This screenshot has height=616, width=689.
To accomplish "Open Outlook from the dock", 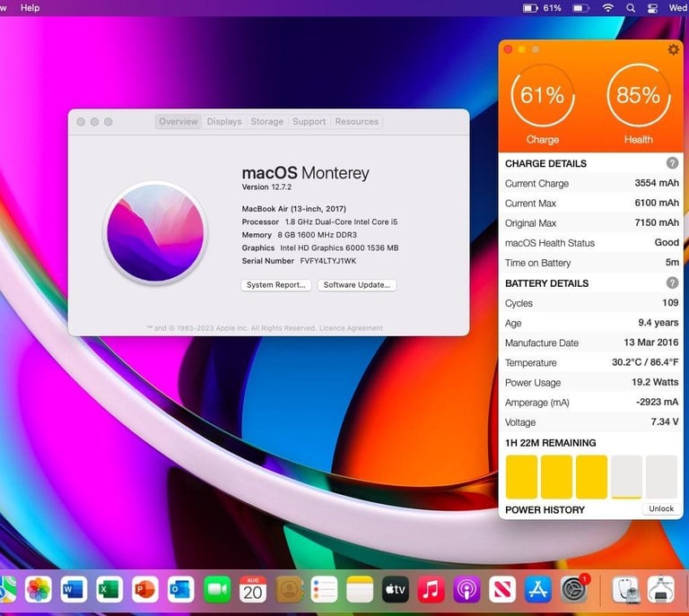I will click(x=180, y=589).
